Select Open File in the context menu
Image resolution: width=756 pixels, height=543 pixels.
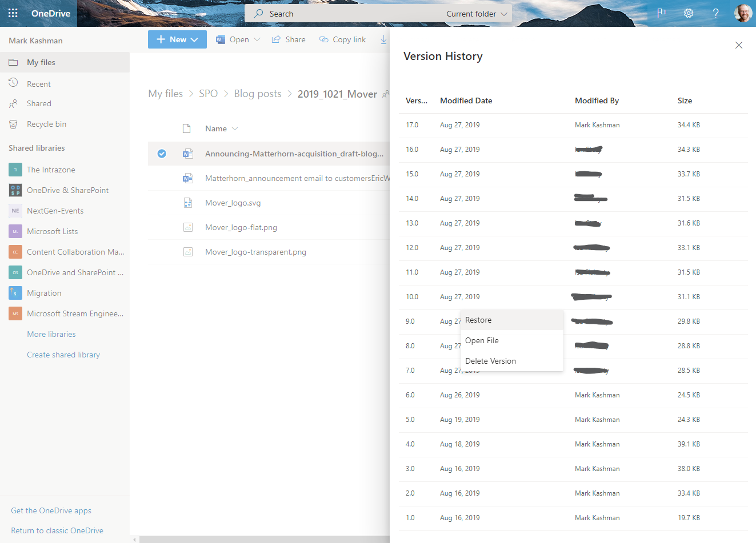tap(512, 340)
